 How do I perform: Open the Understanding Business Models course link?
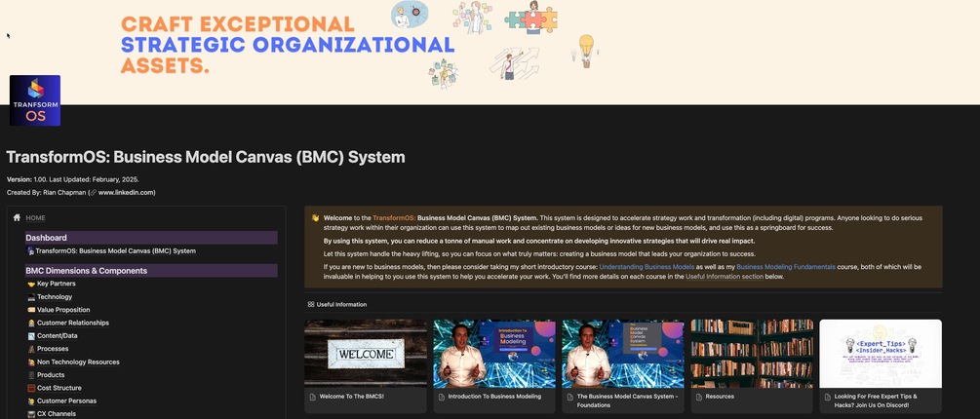(x=647, y=267)
